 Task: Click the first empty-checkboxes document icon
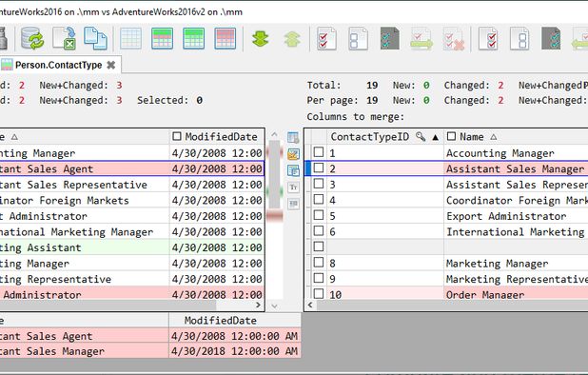(358, 38)
